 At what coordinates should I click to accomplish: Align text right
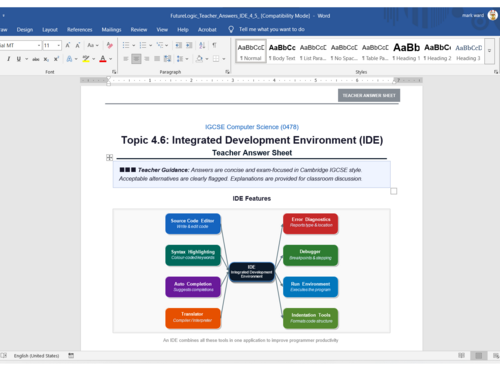147,59
